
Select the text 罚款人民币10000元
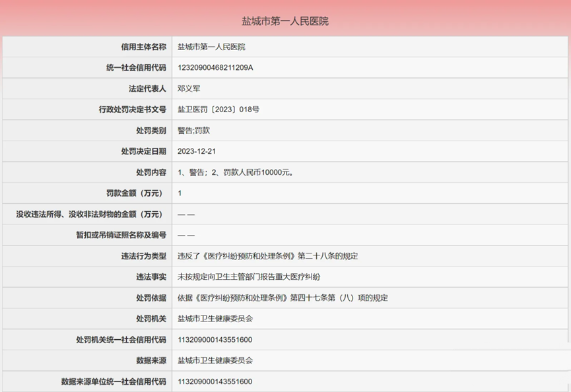tap(257, 172)
